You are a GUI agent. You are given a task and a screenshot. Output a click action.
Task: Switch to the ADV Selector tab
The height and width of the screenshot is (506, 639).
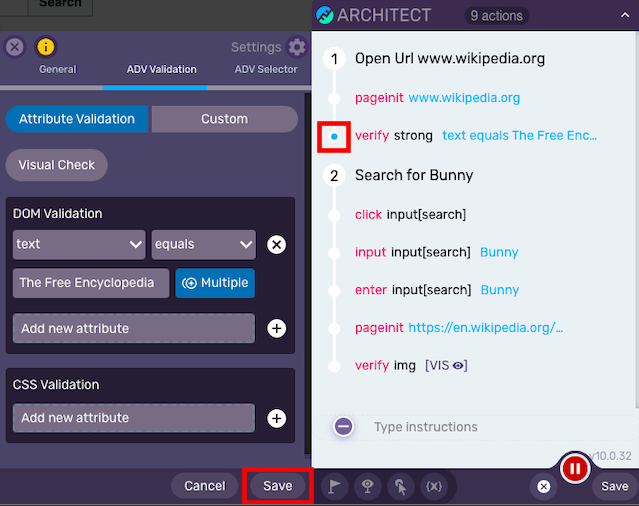coord(266,69)
